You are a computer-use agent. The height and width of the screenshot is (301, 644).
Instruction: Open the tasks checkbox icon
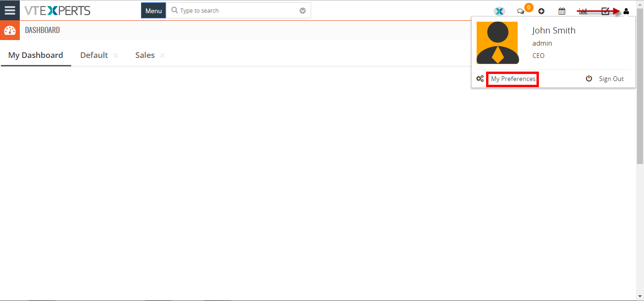(605, 11)
